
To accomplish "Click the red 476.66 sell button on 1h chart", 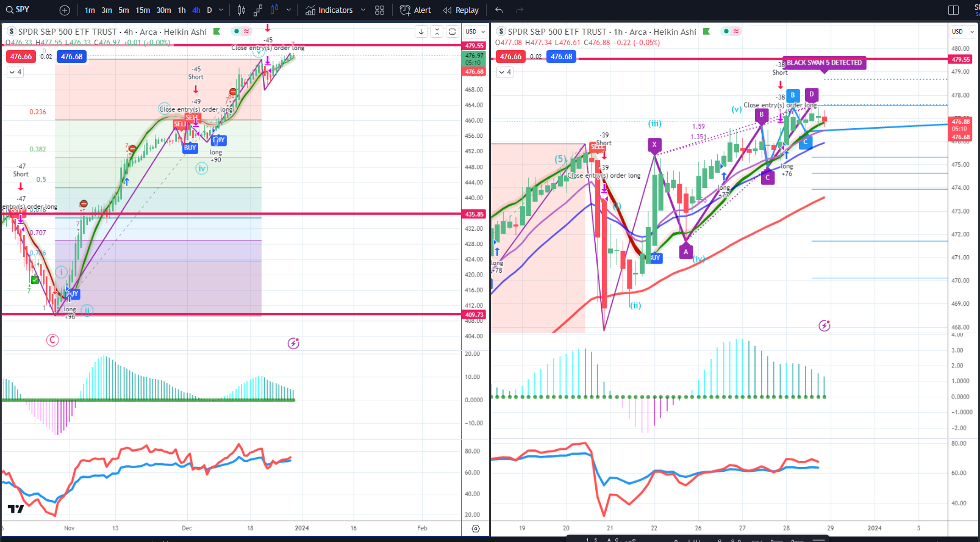I will pyautogui.click(x=510, y=57).
